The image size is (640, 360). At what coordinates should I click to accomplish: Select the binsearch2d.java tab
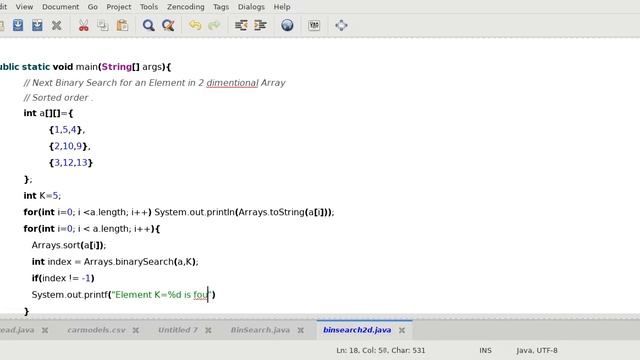pyautogui.click(x=357, y=330)
